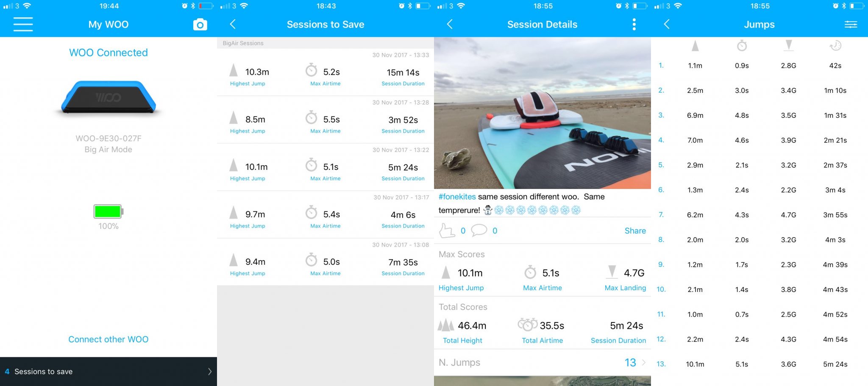Tap the like thumbs-up icon
The width and height of the screenshot is (868, 386).
447,230
